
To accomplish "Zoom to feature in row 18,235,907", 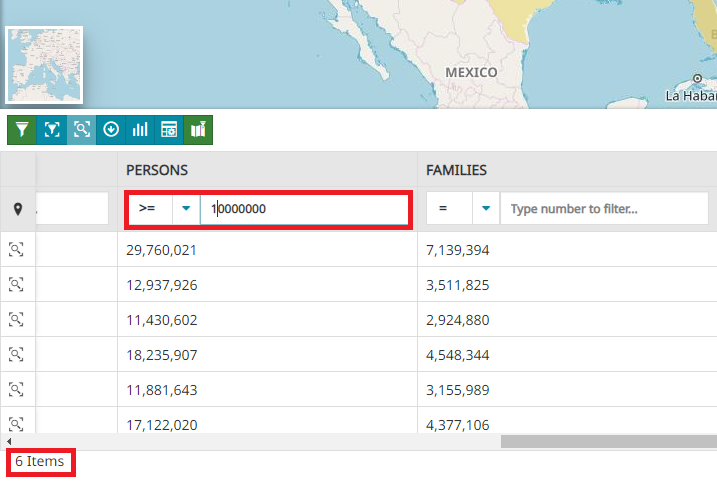I will [17, 354].
